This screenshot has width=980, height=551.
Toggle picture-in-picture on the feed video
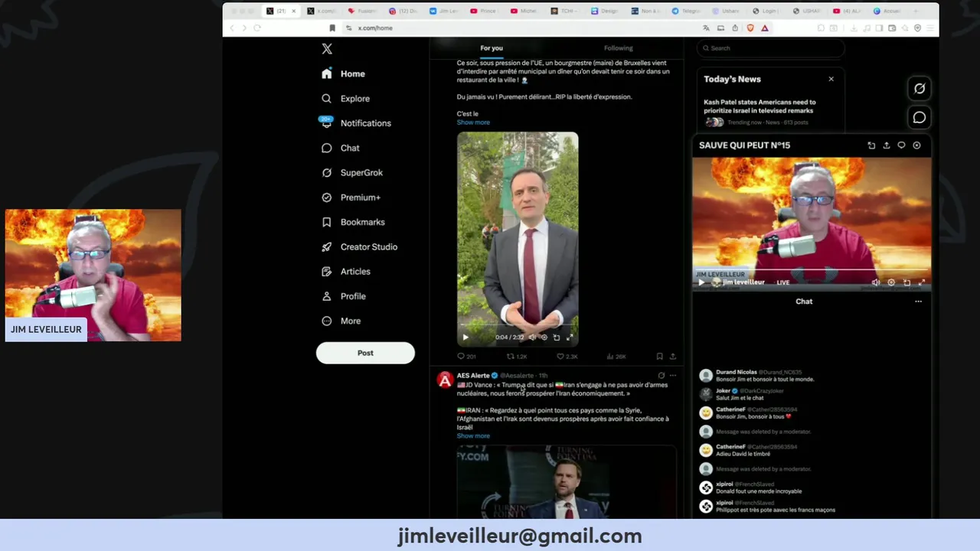557,337
